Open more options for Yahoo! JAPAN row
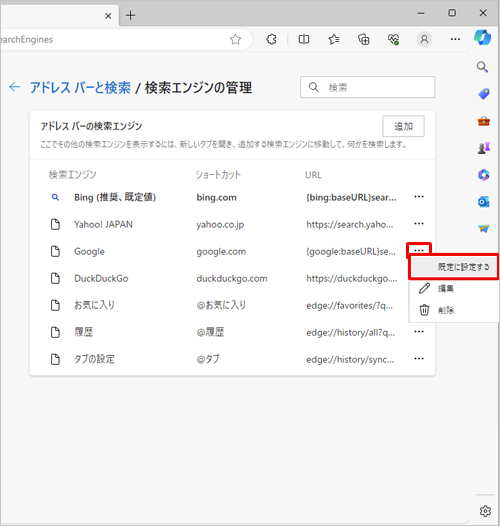500x526 pixels. coord(419,224)
